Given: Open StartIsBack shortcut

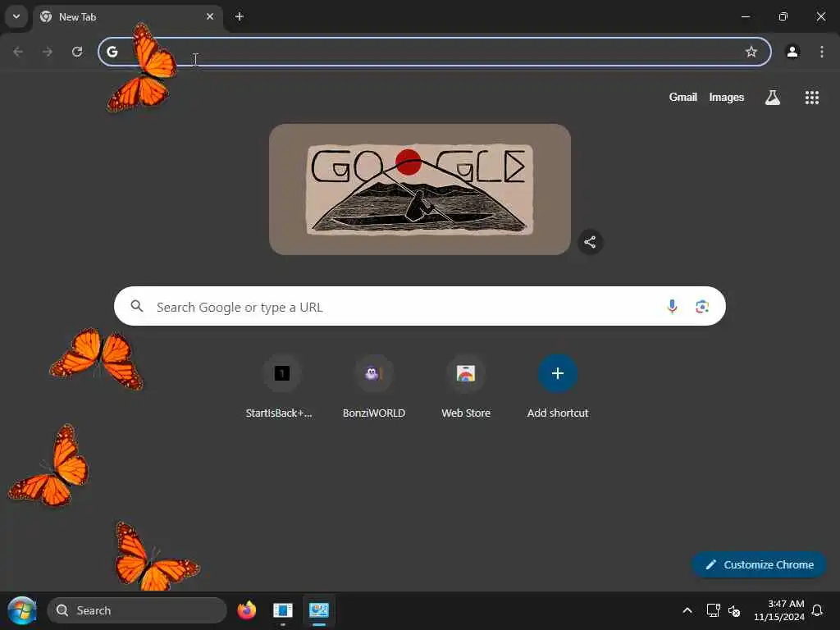Looking at the screenshot, I should point(282,387).
